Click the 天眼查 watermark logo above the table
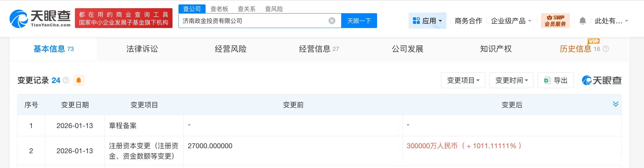644x168 pixels. coord(602,80)
